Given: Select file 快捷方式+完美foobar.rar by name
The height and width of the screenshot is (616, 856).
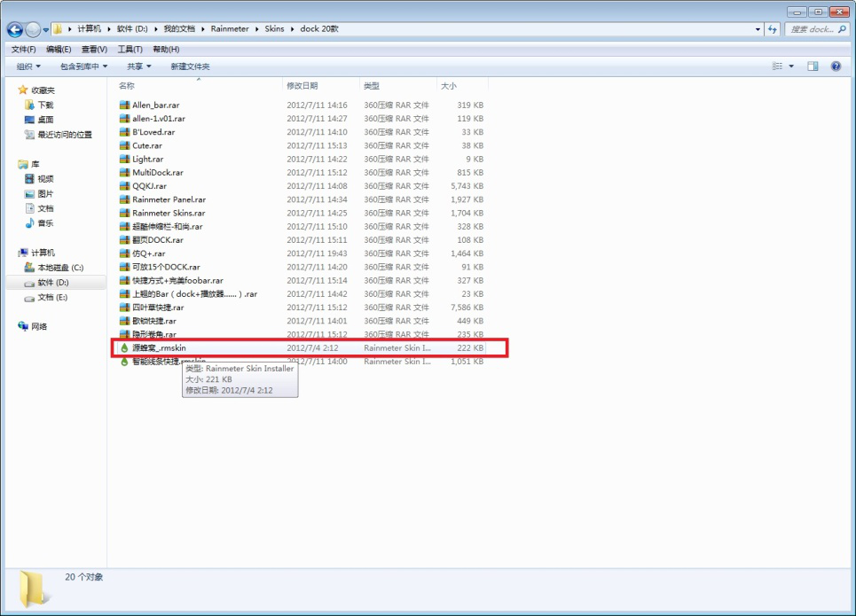Looking at the screenshot, I should [x=177, y=280].
